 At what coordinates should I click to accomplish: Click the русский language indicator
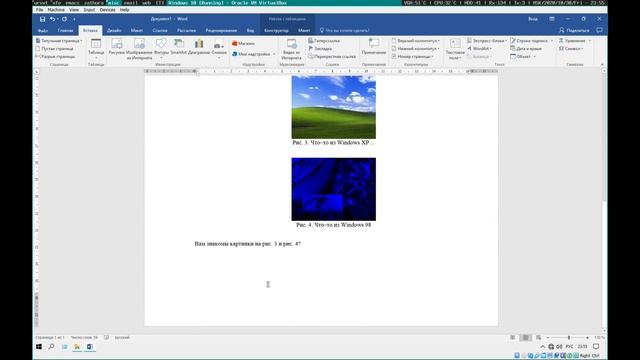coord(122,338)
